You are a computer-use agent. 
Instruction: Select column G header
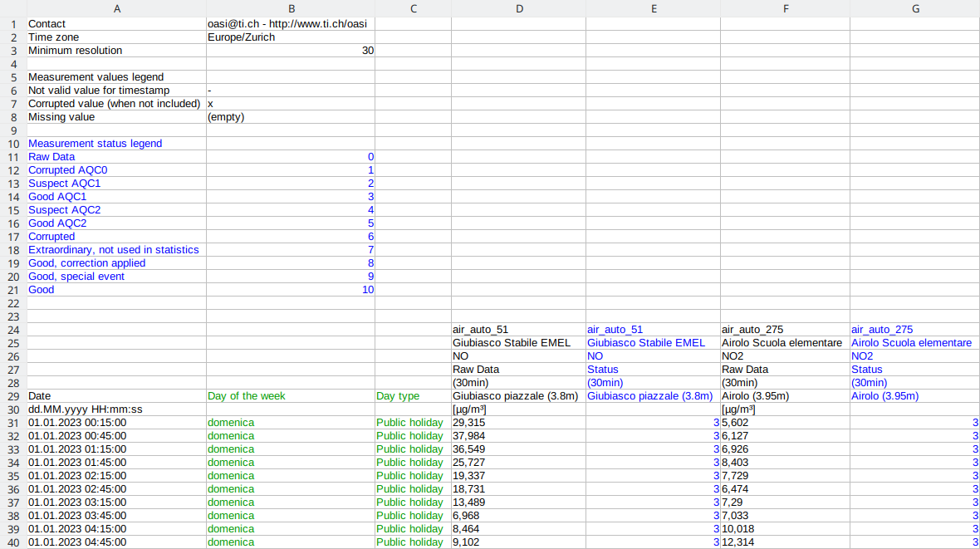coord(915,8)
